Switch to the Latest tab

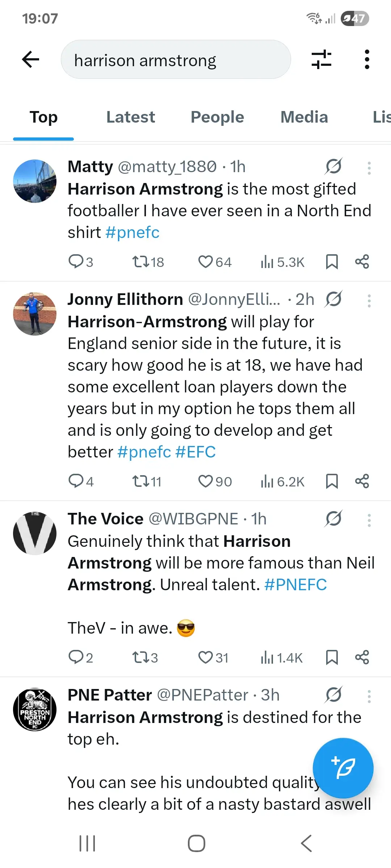[x=131, y=117]
